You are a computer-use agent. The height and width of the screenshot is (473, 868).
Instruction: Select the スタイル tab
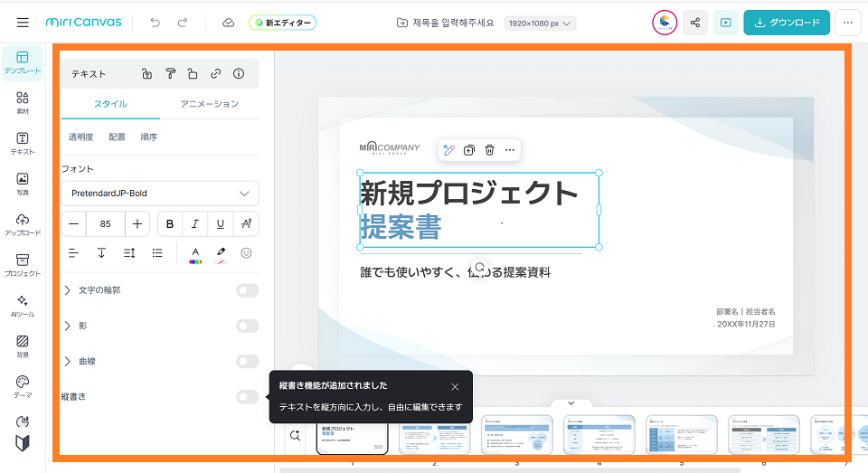pos(110,104)
